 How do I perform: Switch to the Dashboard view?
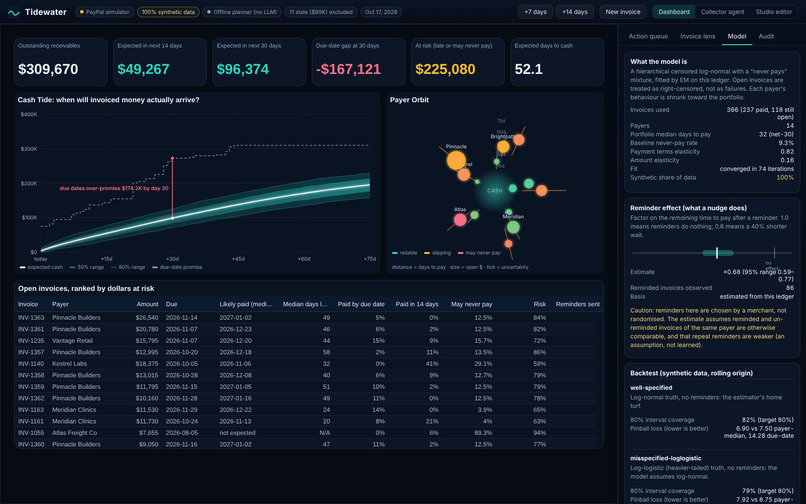(673, 12)
